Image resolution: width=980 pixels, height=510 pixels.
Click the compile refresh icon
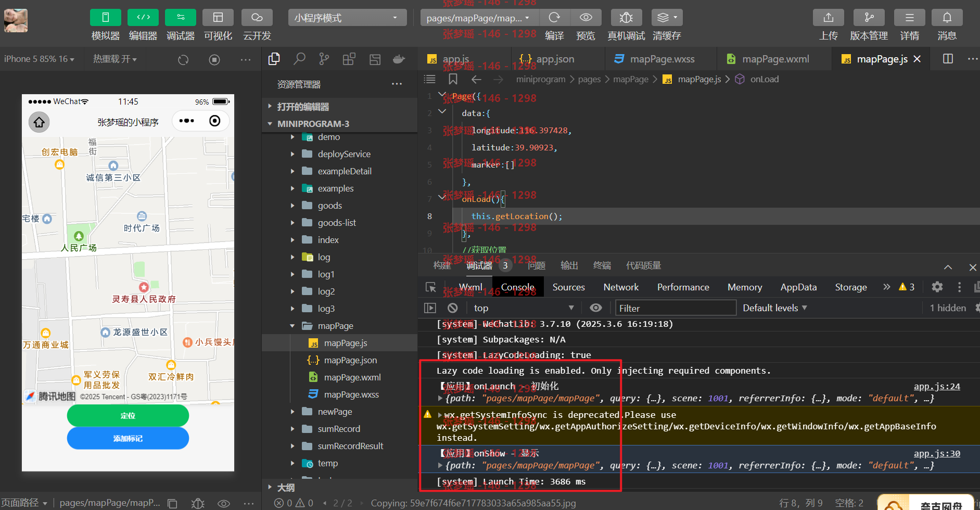pyautogui.click(x=554, y=18)
